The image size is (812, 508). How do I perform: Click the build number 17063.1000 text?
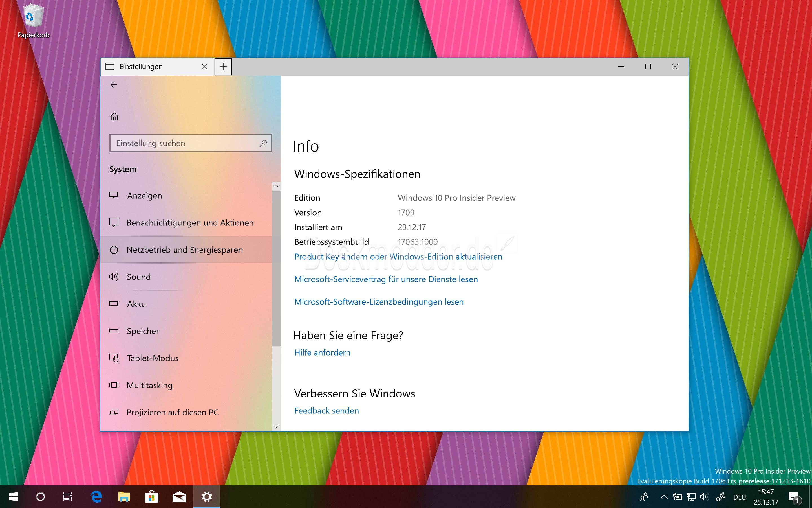pyautogui.click(x=417, y=242)
